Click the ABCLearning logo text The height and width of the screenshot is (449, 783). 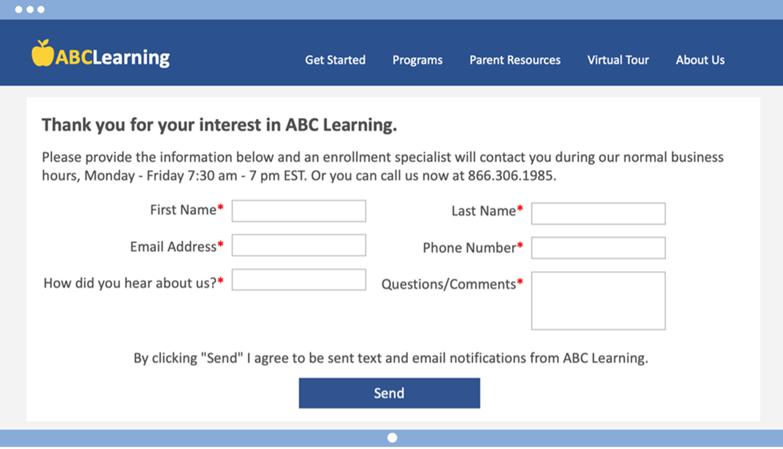tap(112, 57)
